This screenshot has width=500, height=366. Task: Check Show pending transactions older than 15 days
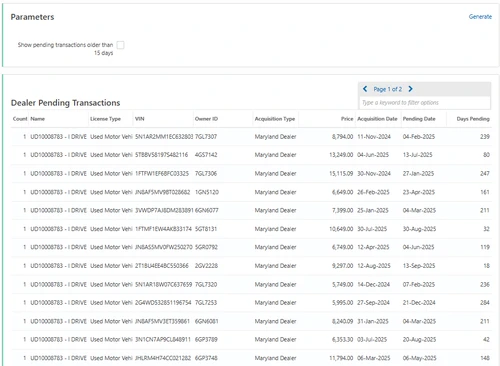tap(120, 45)
